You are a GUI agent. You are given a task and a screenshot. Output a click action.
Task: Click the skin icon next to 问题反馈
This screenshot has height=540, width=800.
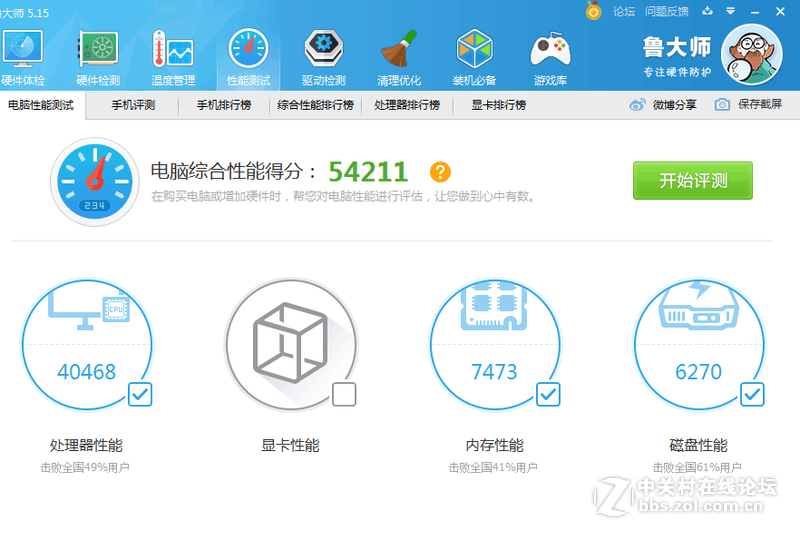(x=707, y=11)
